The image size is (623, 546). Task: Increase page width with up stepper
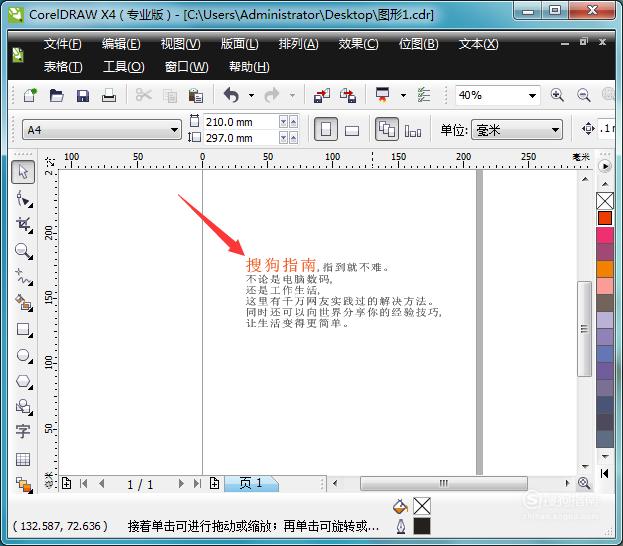pyautogui.click(x=294, y=122)
